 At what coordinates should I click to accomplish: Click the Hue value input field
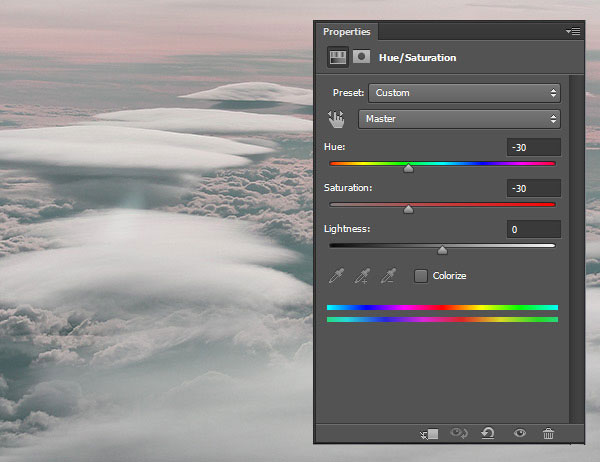coord(533,148)
